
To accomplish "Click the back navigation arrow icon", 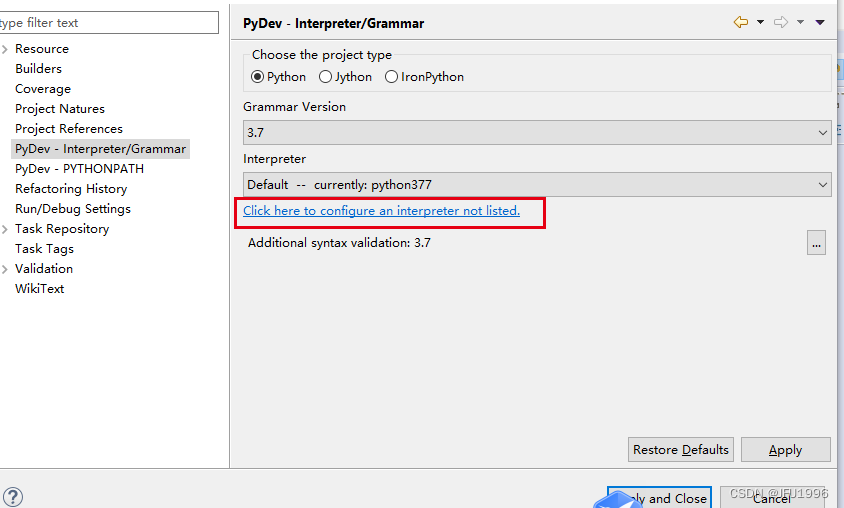I will (741, 22).
